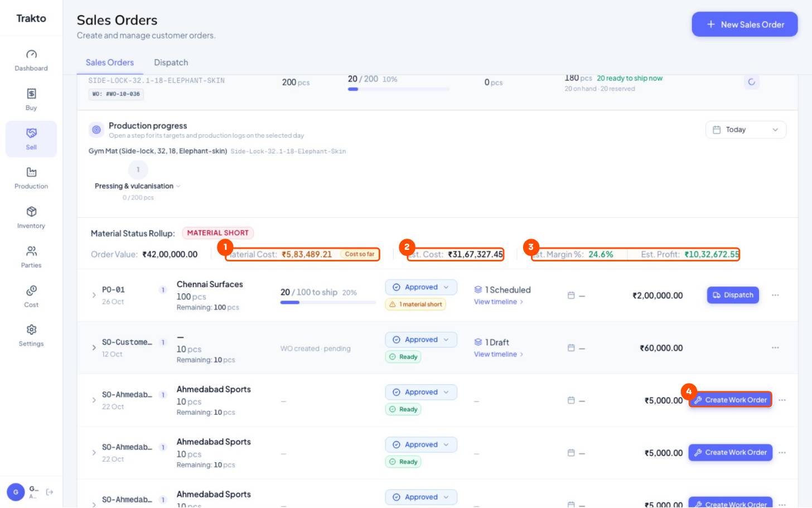The image size is (812, 508).
Task: Open more options for the PO-01 row
Action: (775, 295)
